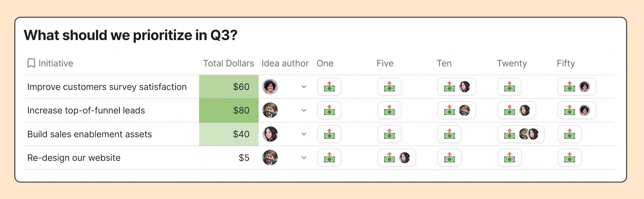The height and width of the screenshot is (199, 644).
Task: Vote one dollar on Improve customers survey satisfaction
Action: pos(329,87)
